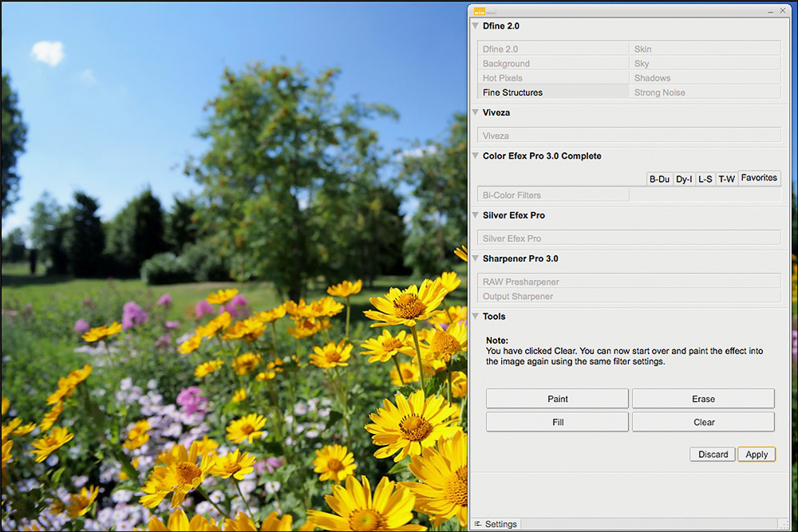
Task: Select the RAW Presharpener filter
Action: (629, 282)
